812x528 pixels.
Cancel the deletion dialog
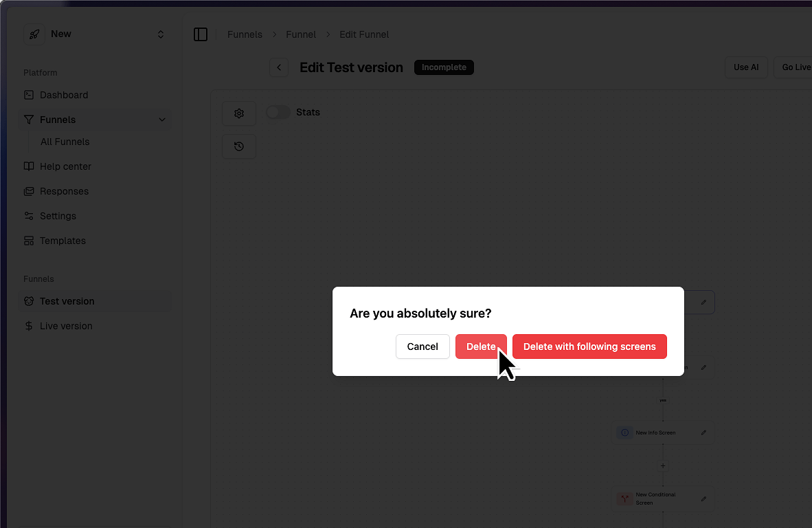tap(422, 346)
